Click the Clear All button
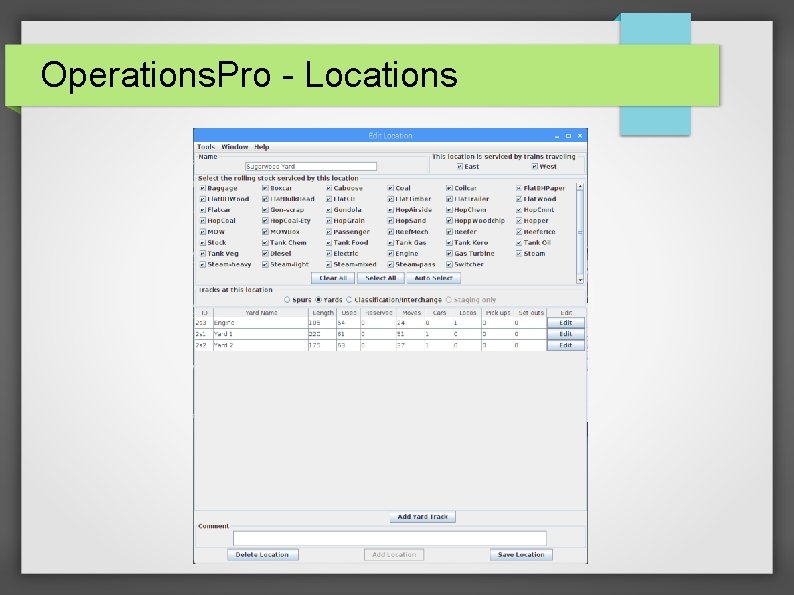The height and width of the screenshot is (595, 794). (x=333, y=278)
